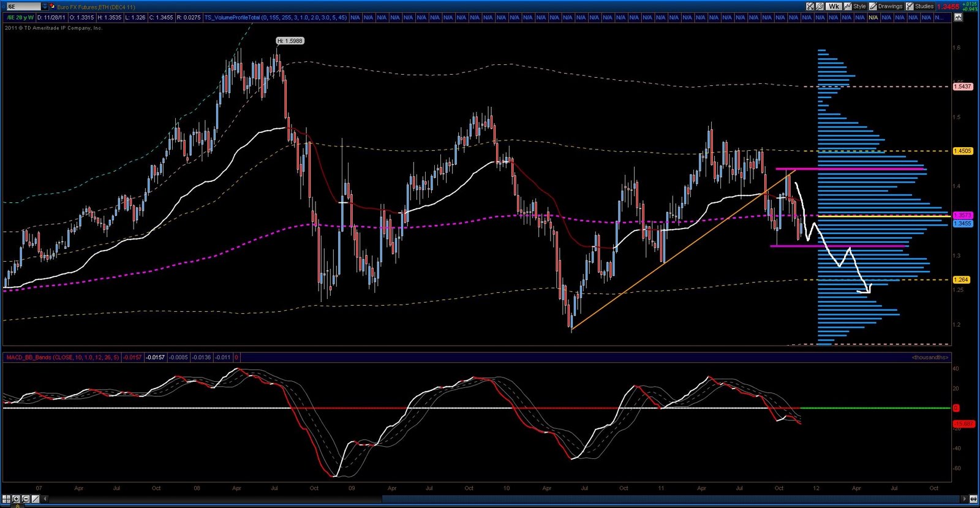Screen dimensions: 980x508
Task: Click the 1.4505 price level label
Action: (963, 151)
